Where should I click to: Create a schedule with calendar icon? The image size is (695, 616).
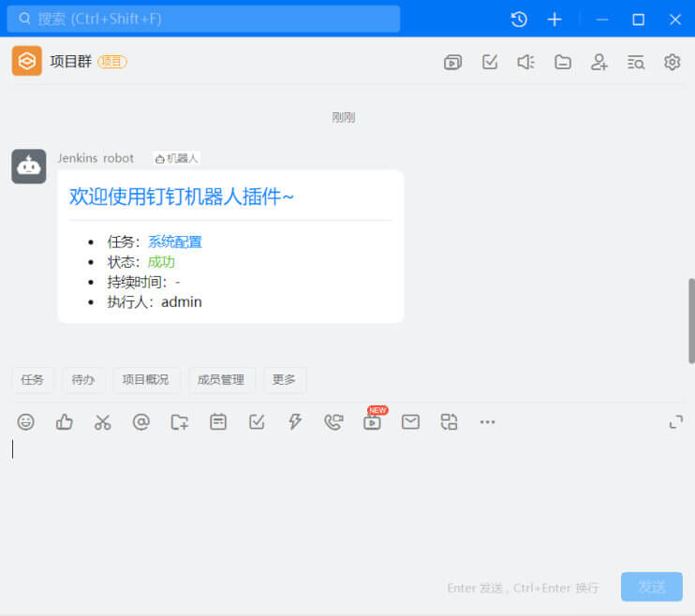pos(218,422)
